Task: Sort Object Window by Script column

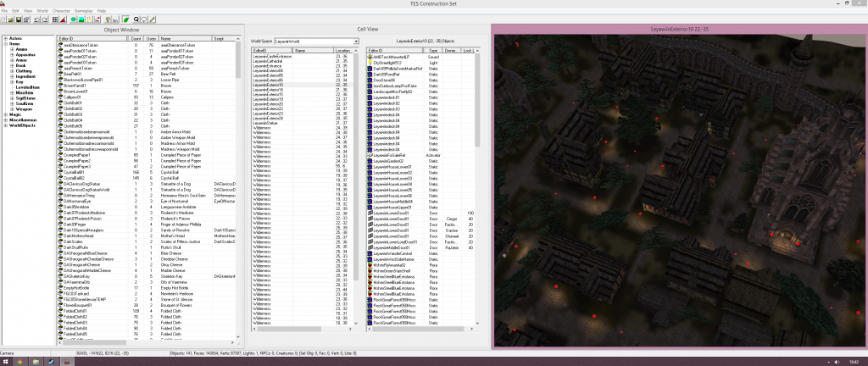Action: coord(224,39)
